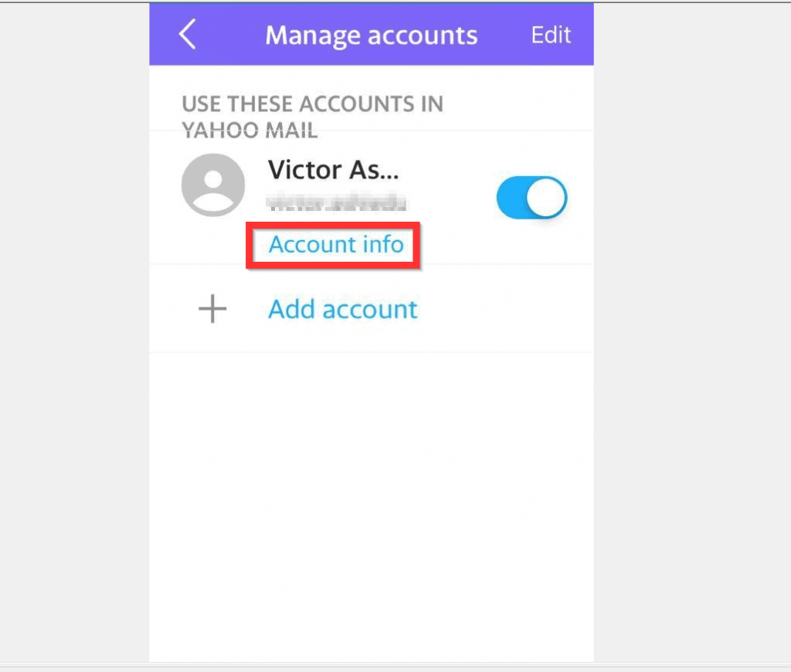
Task: Click the blurred email address under Victor As...
Action: click(336, 202)
